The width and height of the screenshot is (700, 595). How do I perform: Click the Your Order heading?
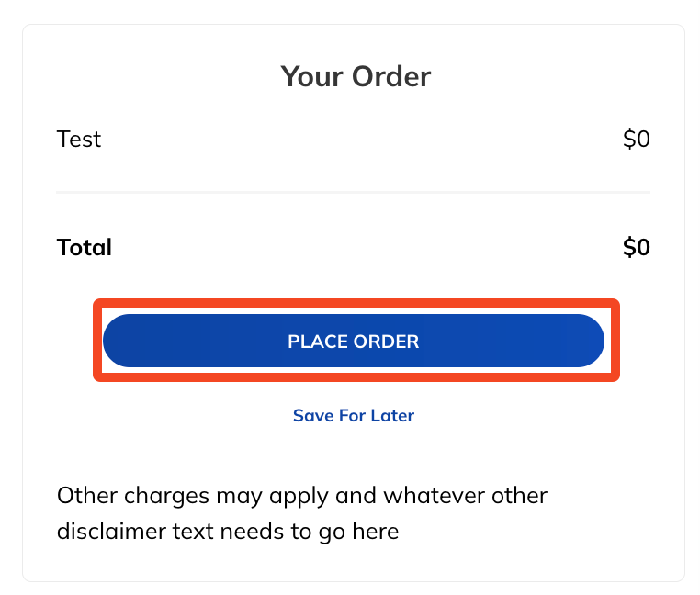click(x=355, y=76)
